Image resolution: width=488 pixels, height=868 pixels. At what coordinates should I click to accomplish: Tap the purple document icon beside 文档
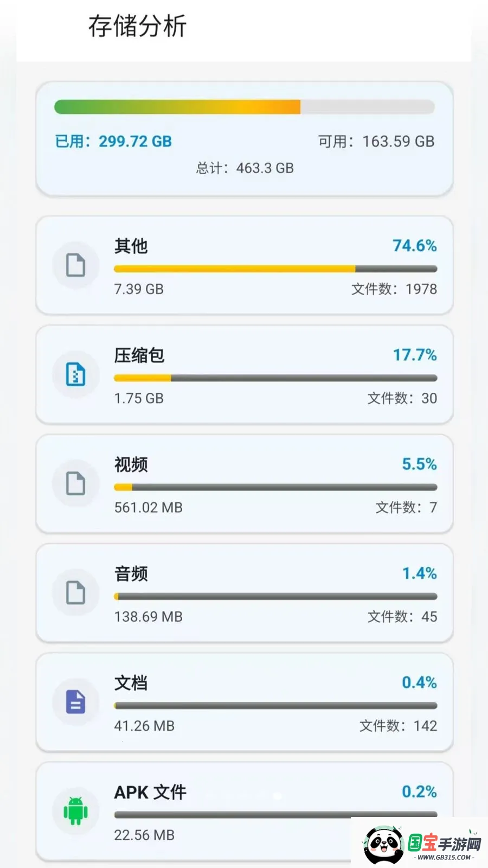76,701
